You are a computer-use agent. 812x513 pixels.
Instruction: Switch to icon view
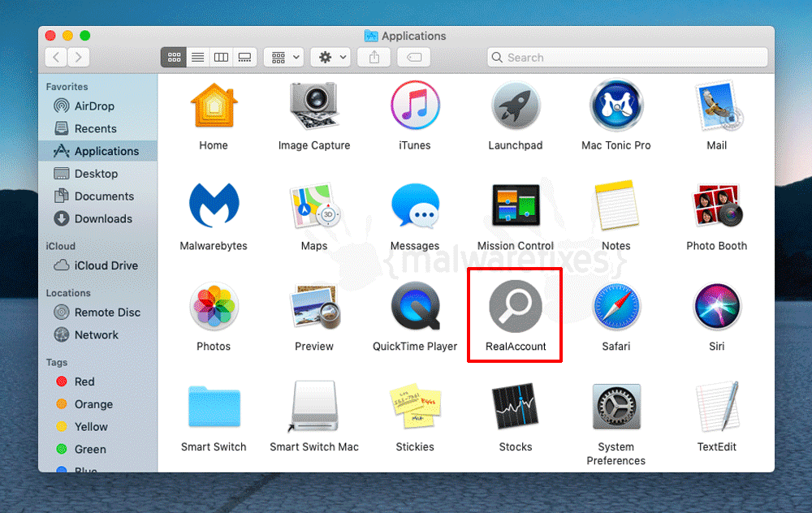tap(174, 57)
